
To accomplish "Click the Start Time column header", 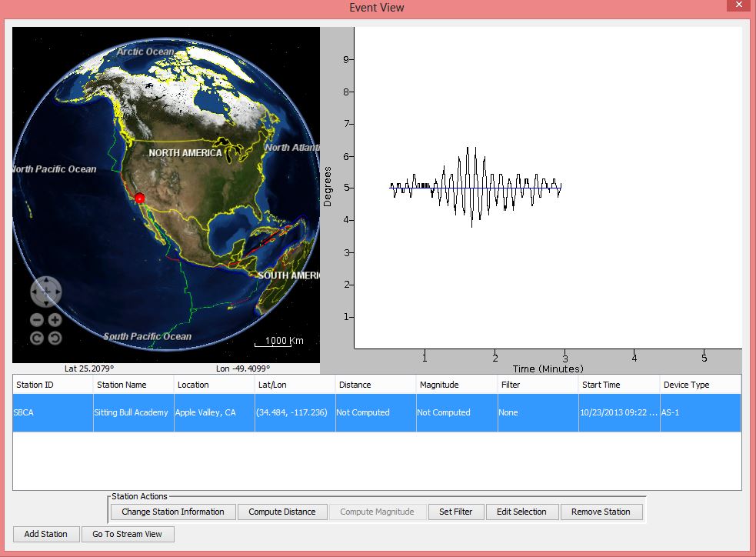I will click(x=618, y=385).
